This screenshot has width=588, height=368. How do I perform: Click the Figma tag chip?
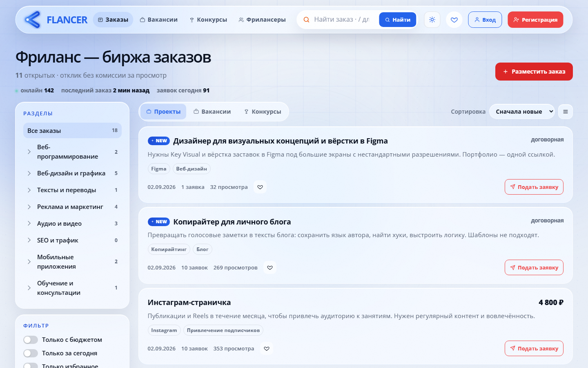click(159, 169)
